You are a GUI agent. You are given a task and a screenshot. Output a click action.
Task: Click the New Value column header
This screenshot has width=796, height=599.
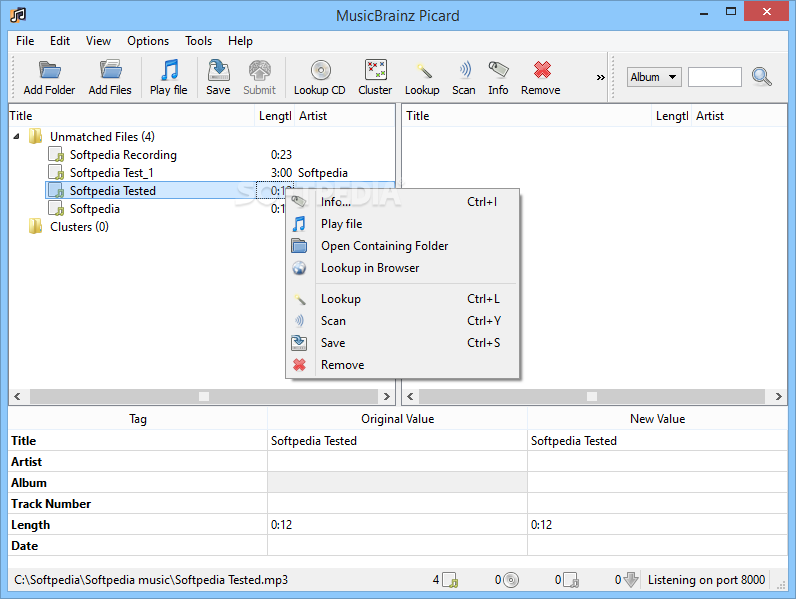click(x=657, y=419)
